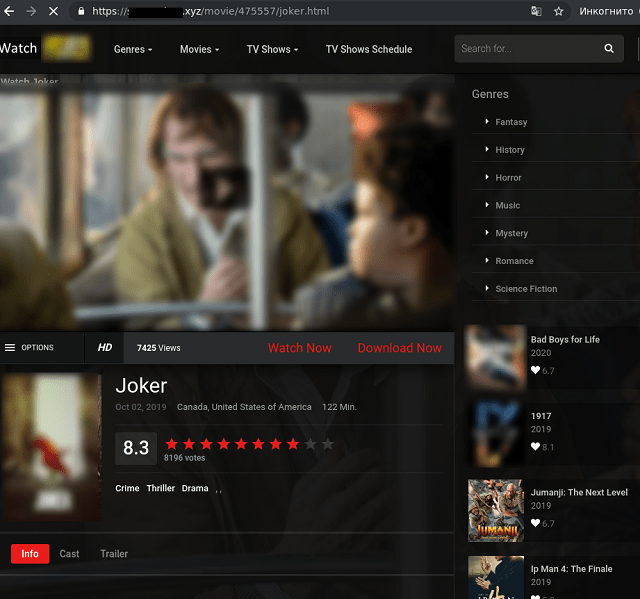Select the Horror genre

[x=508, y=177]
